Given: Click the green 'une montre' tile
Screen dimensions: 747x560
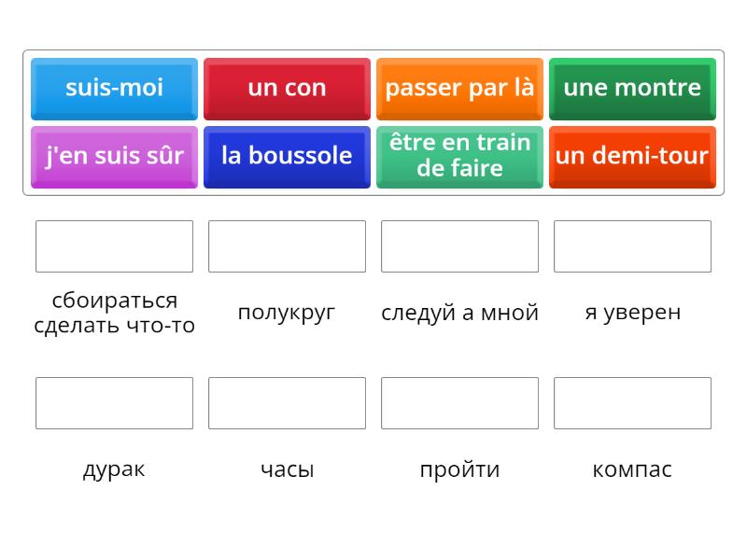Looking at the screenshot, I should [632, 89].
